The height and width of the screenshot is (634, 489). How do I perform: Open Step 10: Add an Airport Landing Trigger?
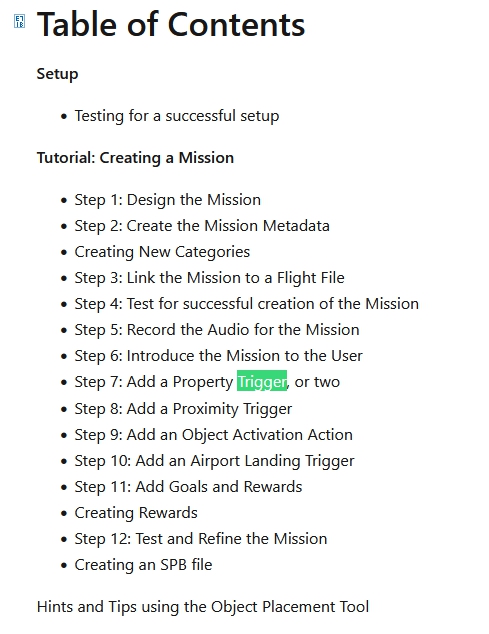[x=214, y=461]
